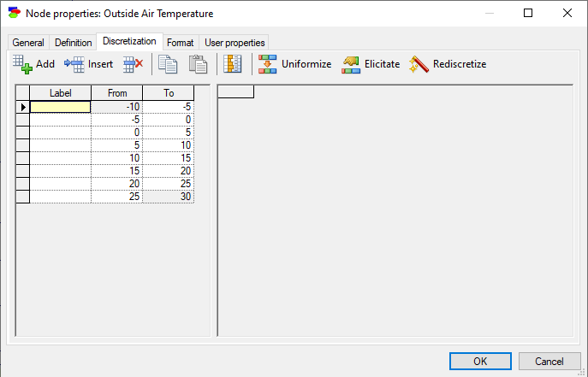Click the application icon in title bar

pyautogui.click(x=15, y=13)
